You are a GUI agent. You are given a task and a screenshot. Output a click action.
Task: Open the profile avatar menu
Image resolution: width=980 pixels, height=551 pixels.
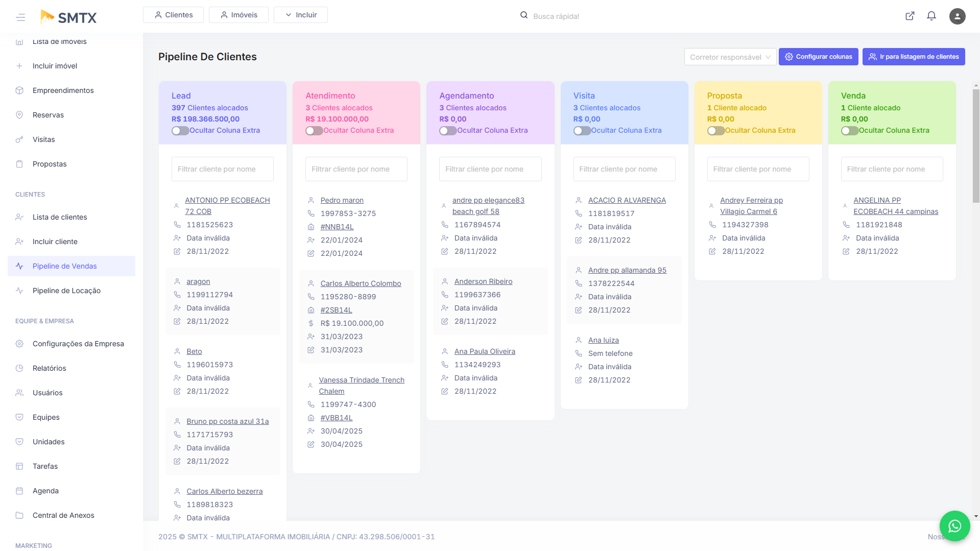click(x=957, y=16)
